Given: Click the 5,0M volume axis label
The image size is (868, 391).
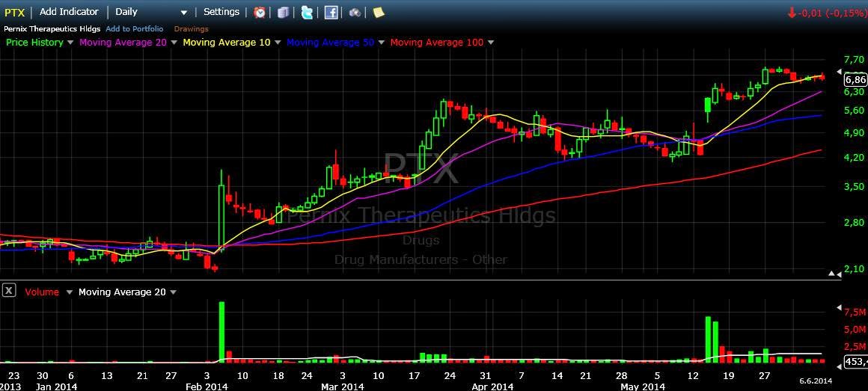Looking at the screenshot, I should click(x=855, y=330).
